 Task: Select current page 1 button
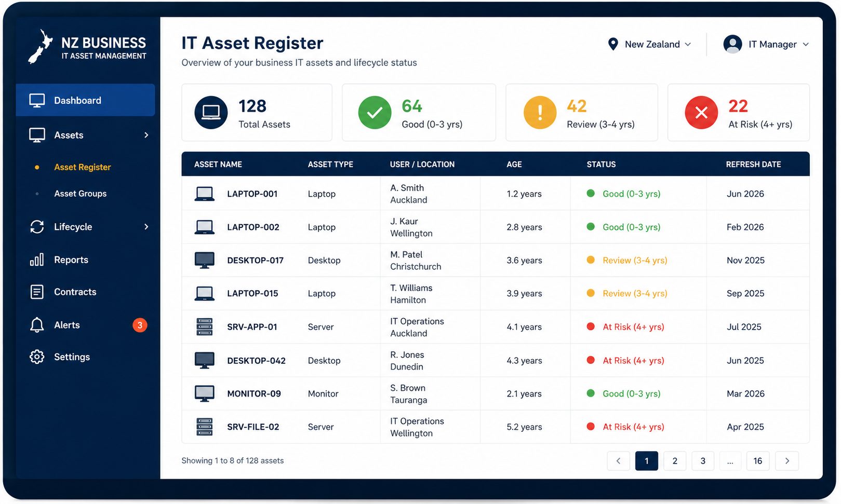[647, 461]
